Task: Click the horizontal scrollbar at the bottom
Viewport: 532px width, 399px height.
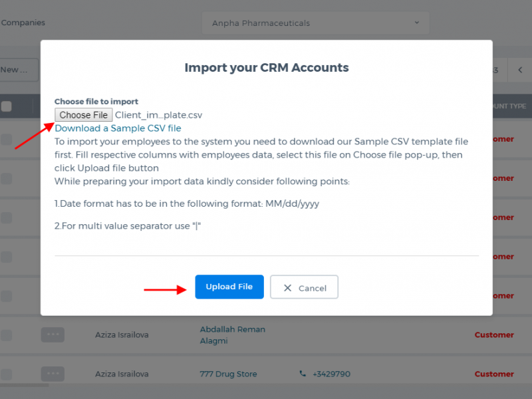Action: point(25,386)
